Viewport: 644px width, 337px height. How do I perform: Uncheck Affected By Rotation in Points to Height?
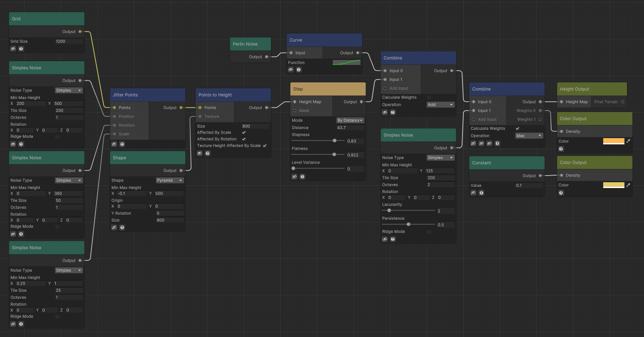coord(244,139)
